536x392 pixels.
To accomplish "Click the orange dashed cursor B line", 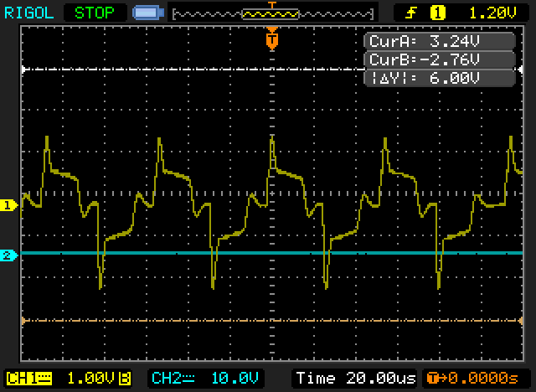I will [x=167, y=320].
